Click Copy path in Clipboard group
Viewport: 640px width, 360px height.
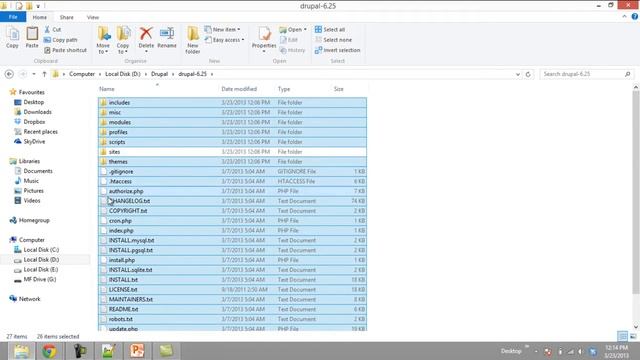pyautogui.click(x=60, y=40)
